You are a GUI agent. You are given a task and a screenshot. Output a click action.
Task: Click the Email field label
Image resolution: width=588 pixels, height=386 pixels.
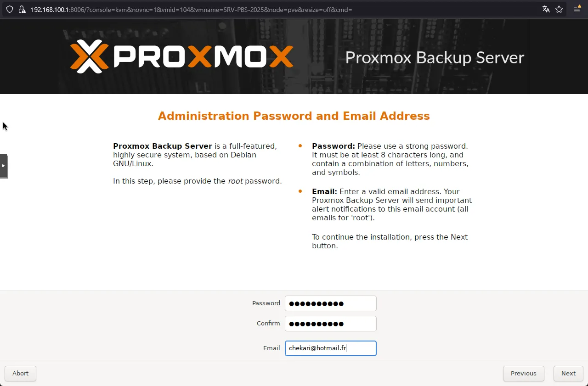271,348
